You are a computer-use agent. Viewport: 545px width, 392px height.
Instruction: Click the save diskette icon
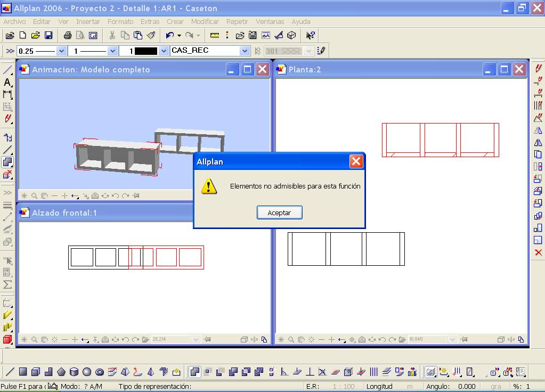[48, 35]
